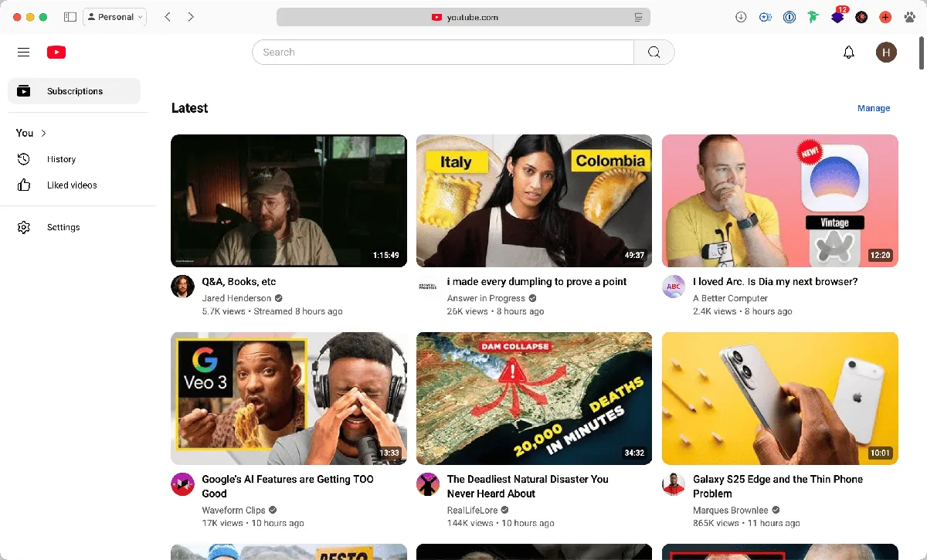Select Subscriptions in the sidebar
The height and width of the screenshot is (560, 927).
(x=74, y=91)
